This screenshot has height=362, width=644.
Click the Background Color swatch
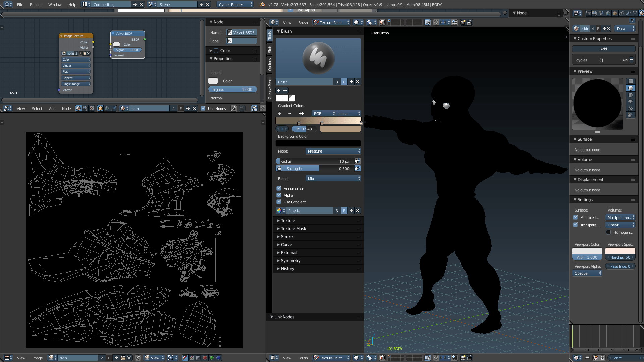(318, 143)
